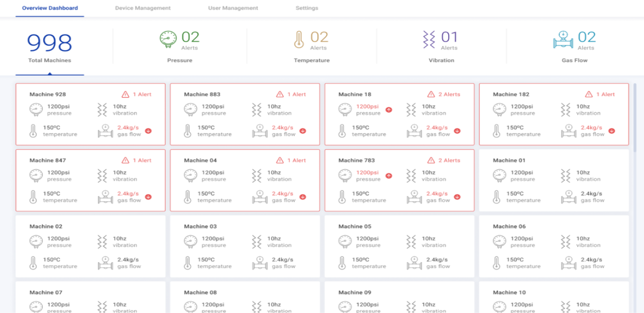Screen dimensions: 644x313
Task: Click the thermometer icon in Machine 04 card
Action: (188, 197)
